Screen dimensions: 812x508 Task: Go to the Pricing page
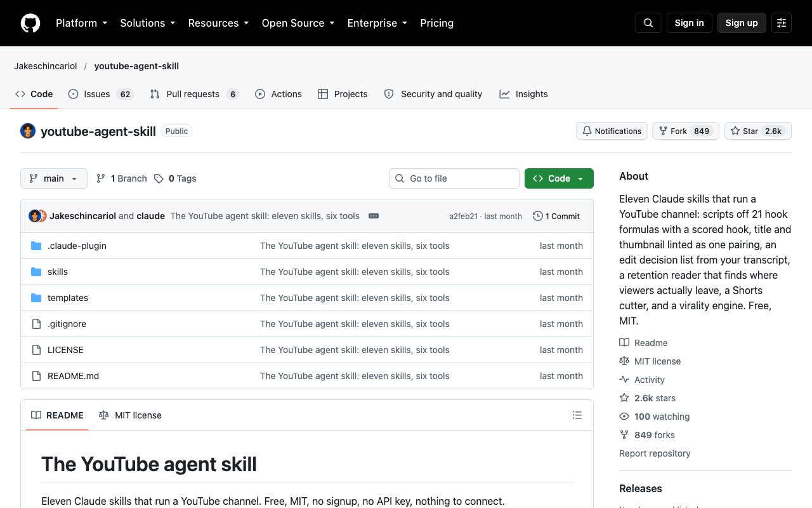tap(436, 23)
